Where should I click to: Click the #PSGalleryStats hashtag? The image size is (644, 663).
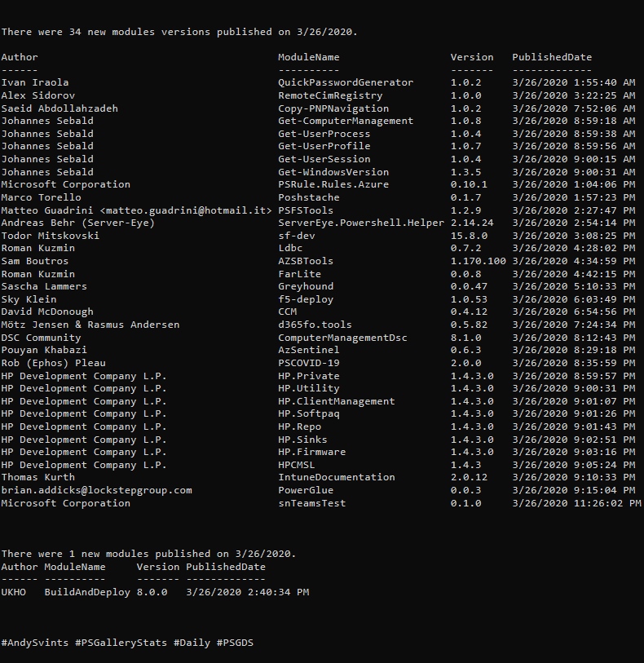point(121,643)
